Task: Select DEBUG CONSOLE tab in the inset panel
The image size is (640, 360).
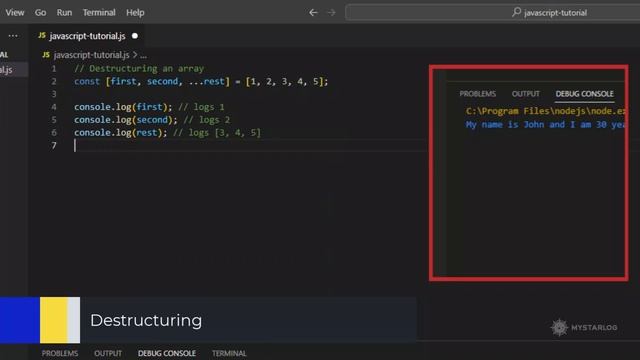Action: coord(584,94)
